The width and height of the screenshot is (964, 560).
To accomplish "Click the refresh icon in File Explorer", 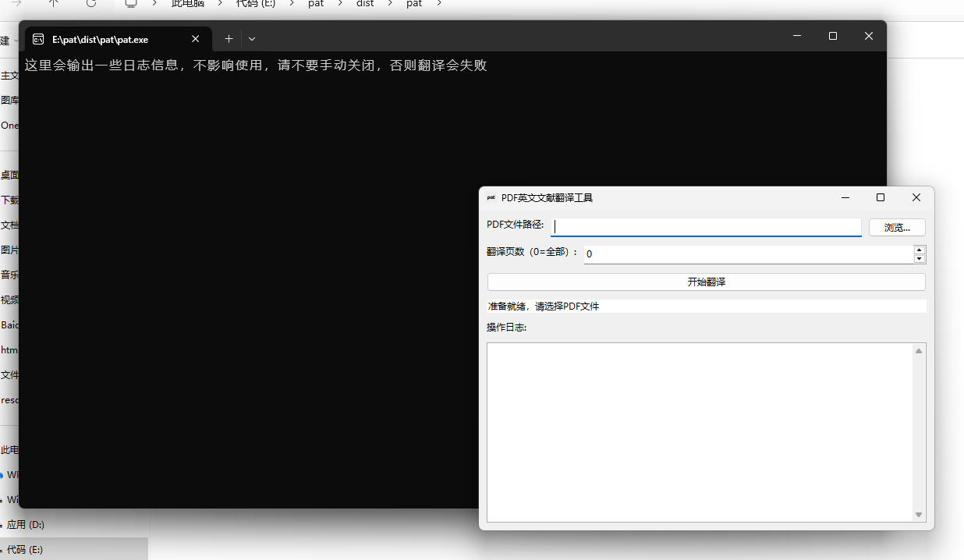I will pos(91,4).
